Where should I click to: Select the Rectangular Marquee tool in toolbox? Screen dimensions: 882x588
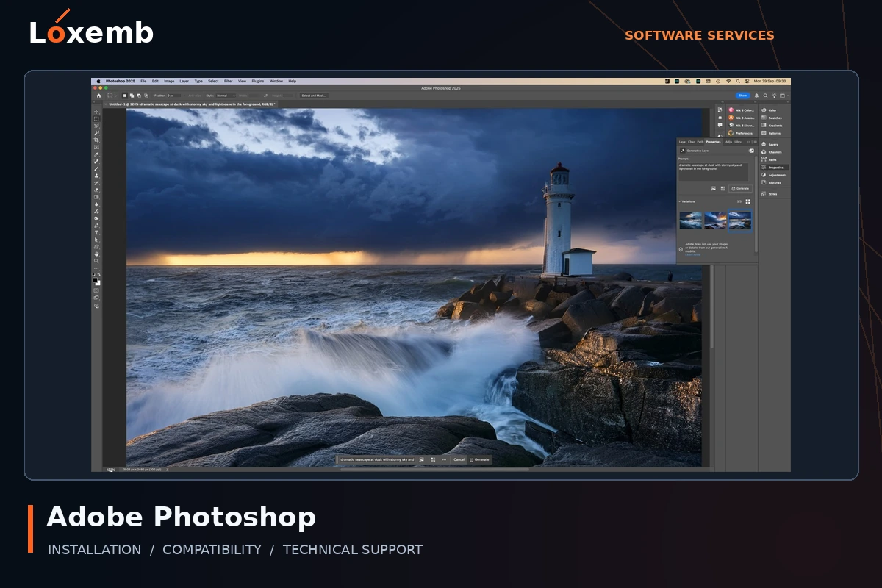pos(96,119)
